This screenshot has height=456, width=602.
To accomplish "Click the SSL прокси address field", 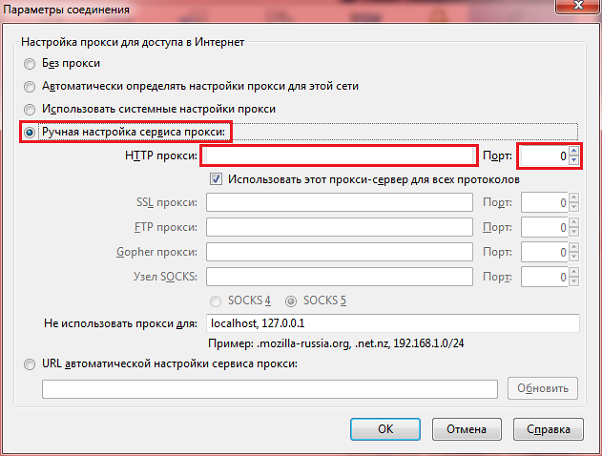I will (339, 203).
